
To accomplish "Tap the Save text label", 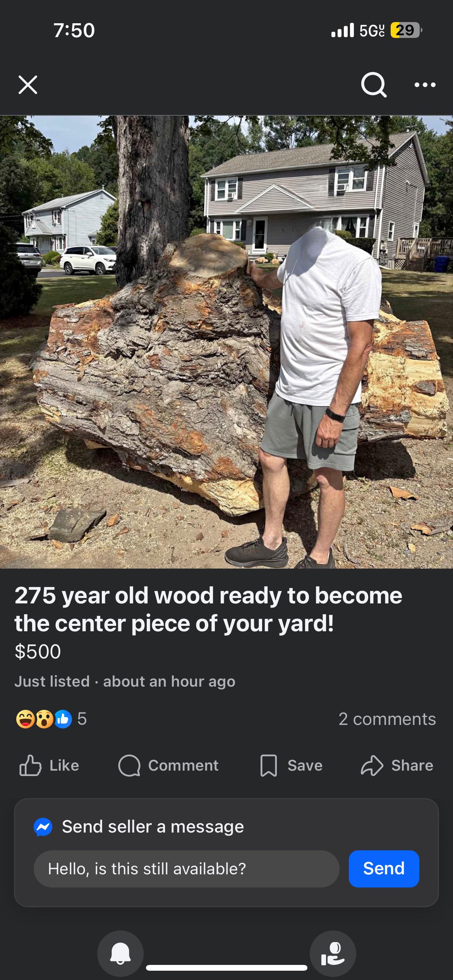I will point(305,766).
